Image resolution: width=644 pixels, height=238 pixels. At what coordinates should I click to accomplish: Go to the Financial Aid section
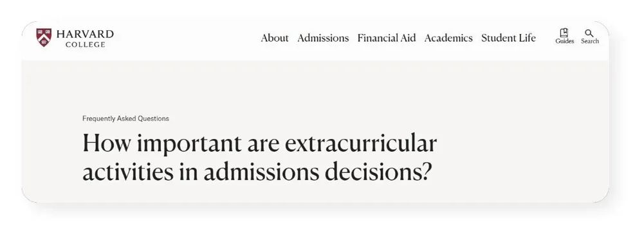tap(387, 38)
